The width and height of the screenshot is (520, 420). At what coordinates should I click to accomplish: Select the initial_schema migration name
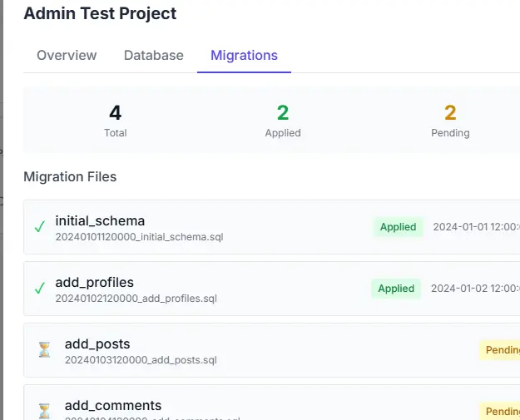click(x=100, y=220)
